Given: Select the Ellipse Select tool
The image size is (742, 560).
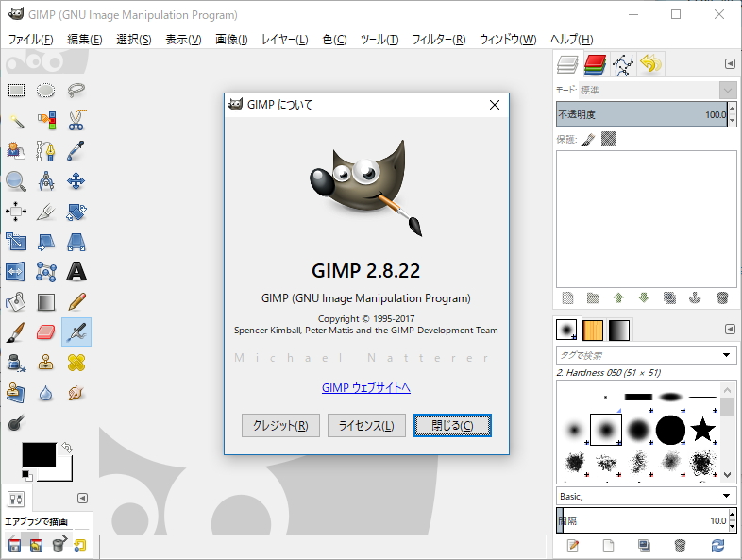Looking at the screenshot, I should tap(46, 90).
